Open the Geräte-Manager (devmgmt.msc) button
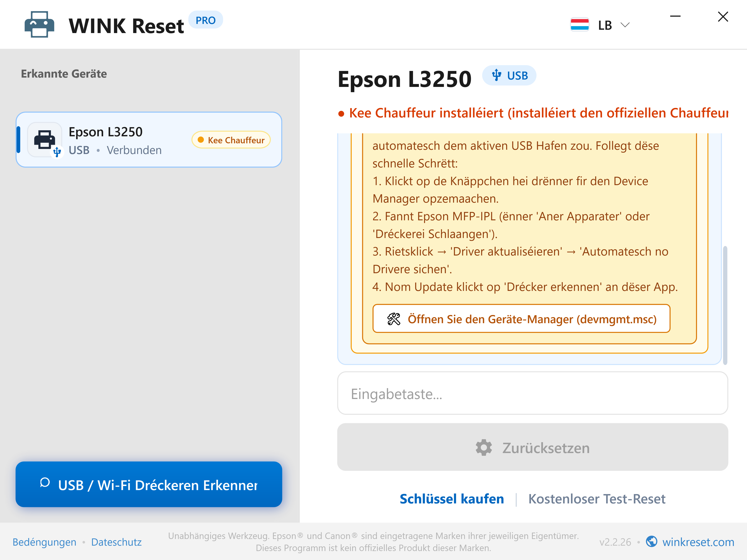Image resolution: width=747 pixels, height=560 pixels. click(521, 319)
